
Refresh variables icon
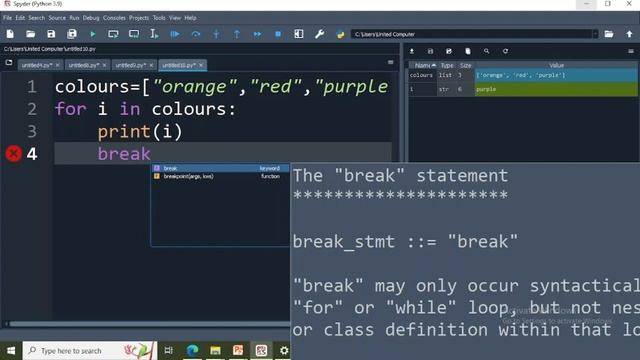[x=505, y=51]
